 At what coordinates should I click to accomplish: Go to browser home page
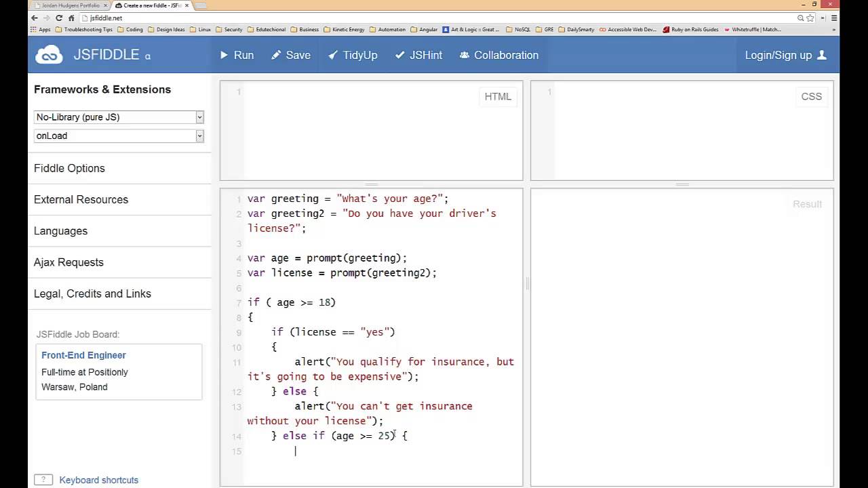point(71,18)
